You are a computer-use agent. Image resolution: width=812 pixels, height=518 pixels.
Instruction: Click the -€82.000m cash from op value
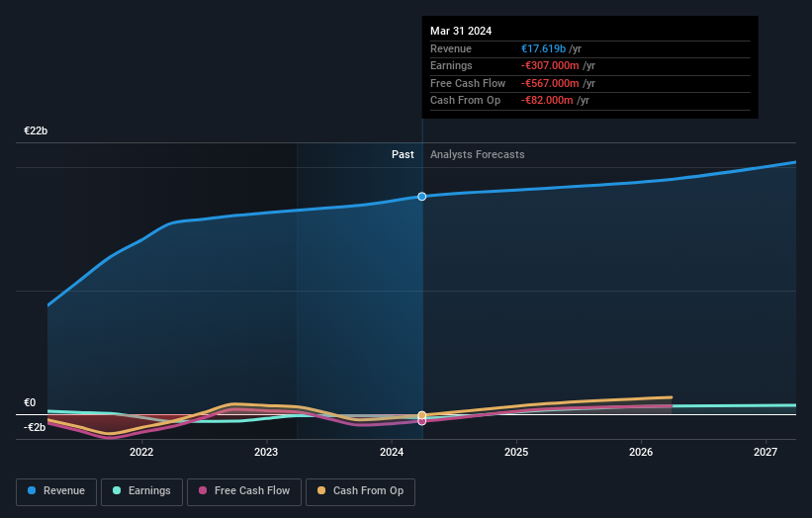547,101
